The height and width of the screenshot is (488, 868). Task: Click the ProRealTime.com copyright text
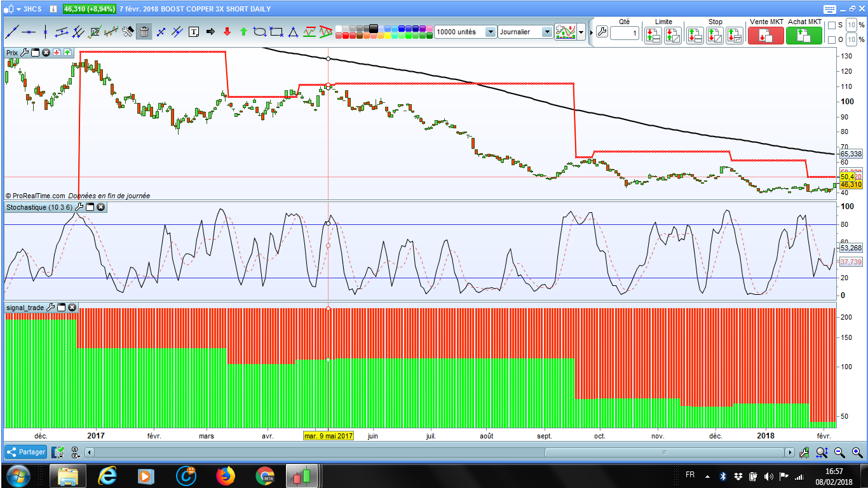tap(35, 196)
